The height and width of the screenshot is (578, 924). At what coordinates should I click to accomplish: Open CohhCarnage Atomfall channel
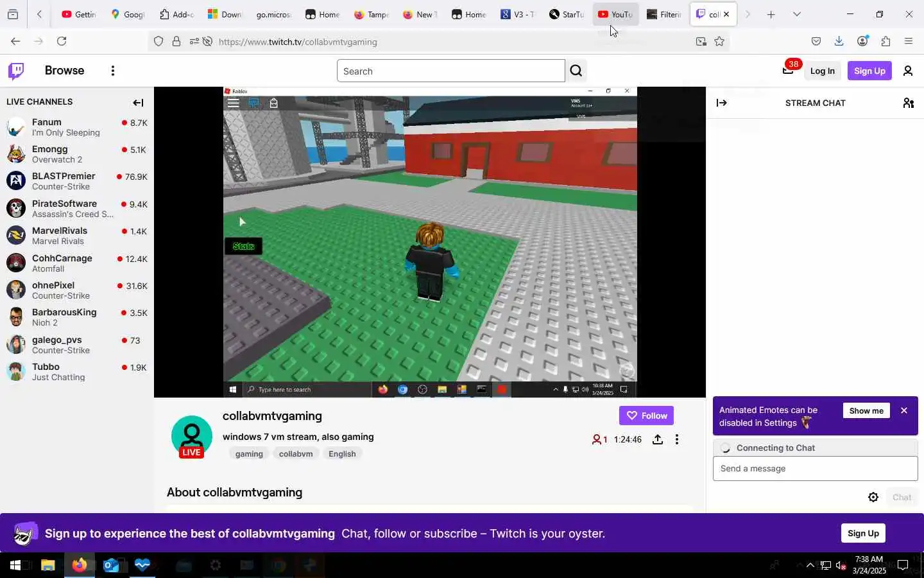[x=77, y=263]
